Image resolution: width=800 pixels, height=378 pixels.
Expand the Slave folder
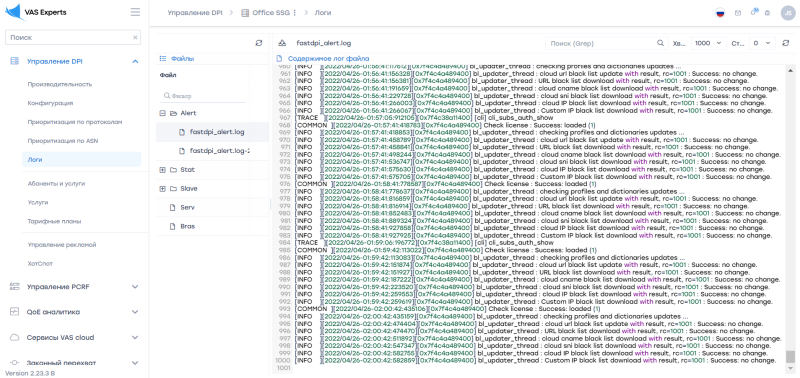tap(163, 189)
